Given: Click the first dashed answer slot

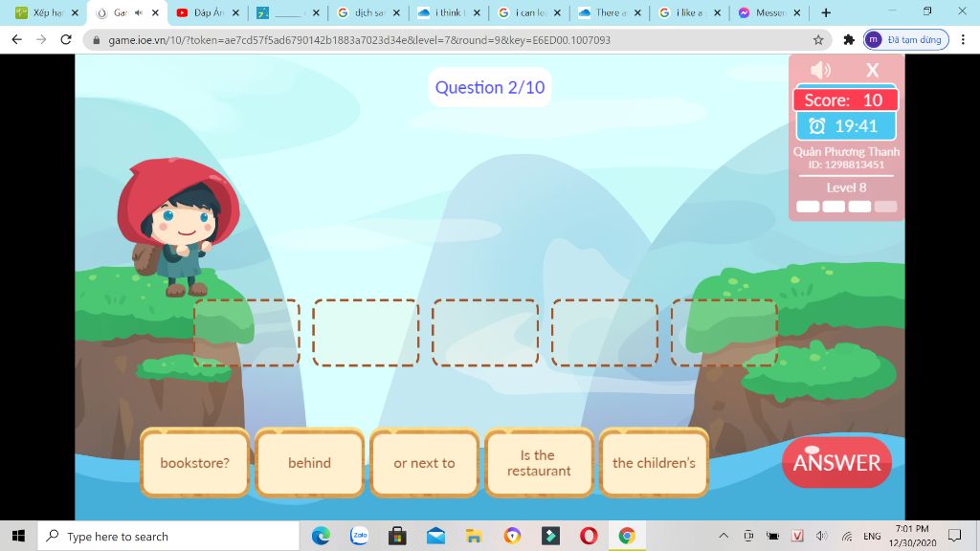Looking at the screenshot, I should pyautogui.click(x=247, y=332).
